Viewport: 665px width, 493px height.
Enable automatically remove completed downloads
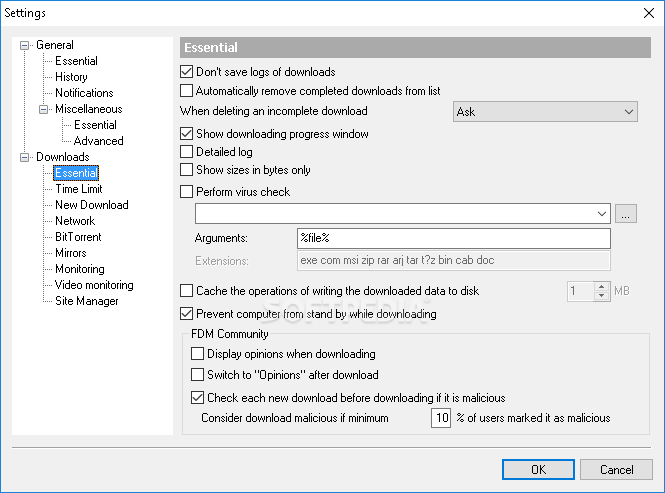tap(186, 91)
